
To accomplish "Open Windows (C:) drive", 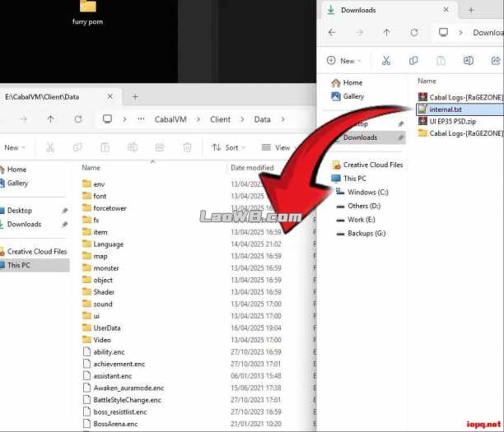I will (x=362, y=192).
